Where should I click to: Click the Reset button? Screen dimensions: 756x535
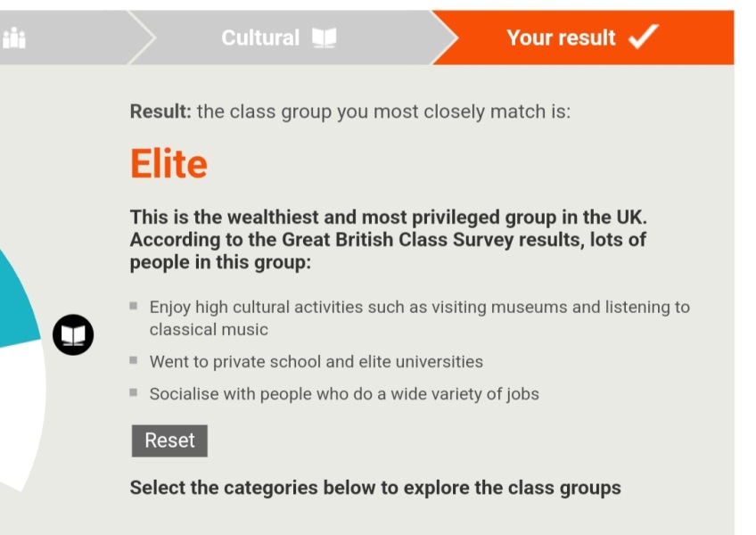168,440
